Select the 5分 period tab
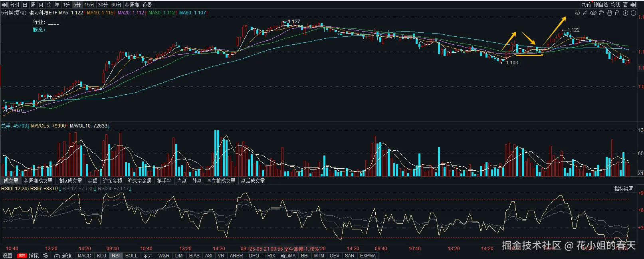 (77, 5)
